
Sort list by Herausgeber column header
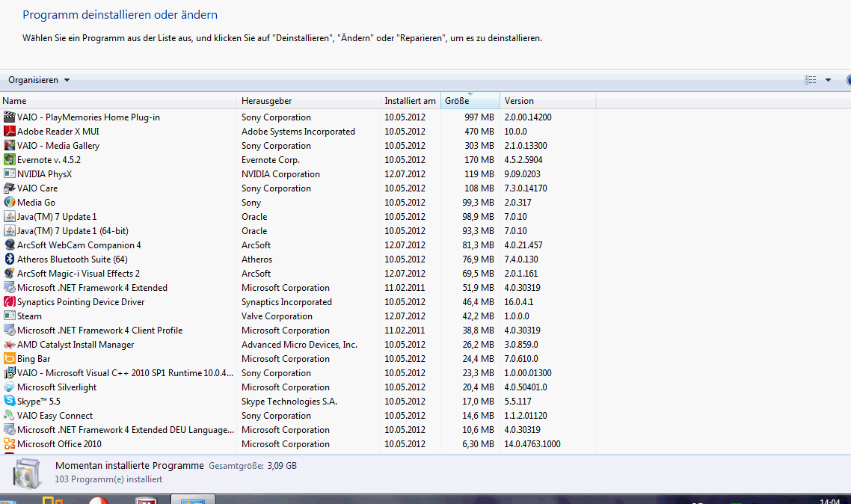(309, 101)
